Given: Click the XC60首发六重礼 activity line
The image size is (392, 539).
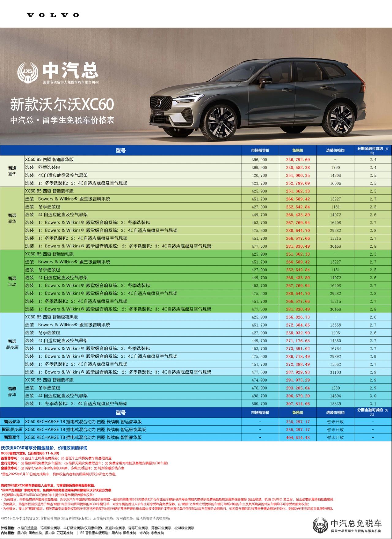Looking at the screenshot, I should 30,453.
